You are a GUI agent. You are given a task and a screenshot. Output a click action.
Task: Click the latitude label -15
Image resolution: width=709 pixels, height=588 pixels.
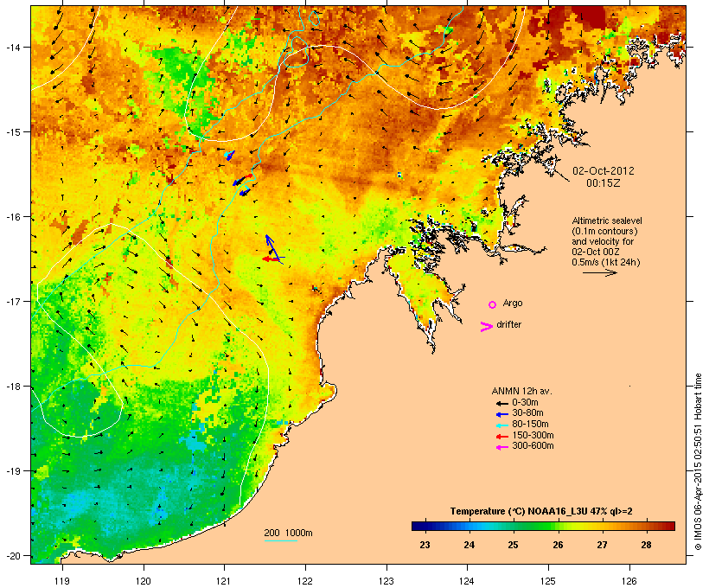click(x=13, y=132)
